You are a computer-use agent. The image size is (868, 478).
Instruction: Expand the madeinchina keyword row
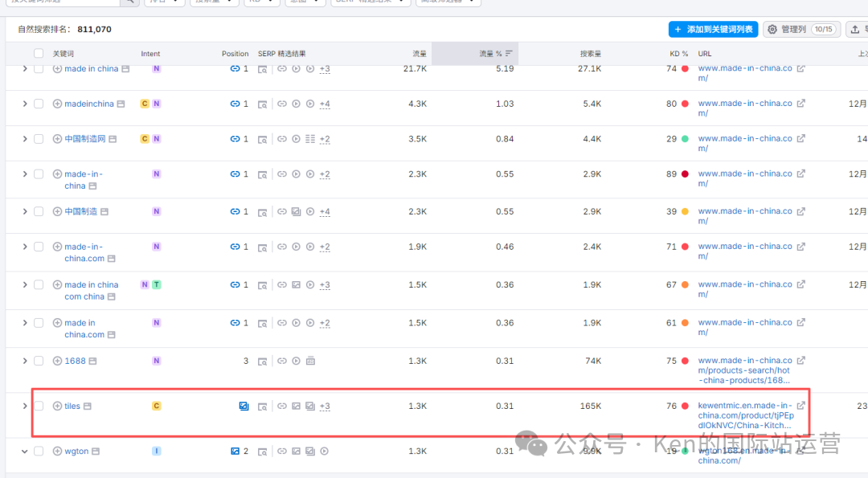click(x=24, y=104)
